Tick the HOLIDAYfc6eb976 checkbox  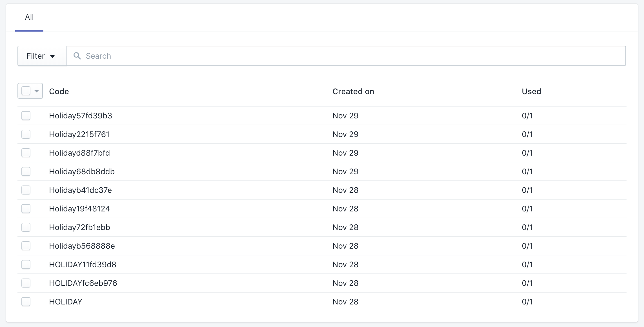(x=26, y=283)
